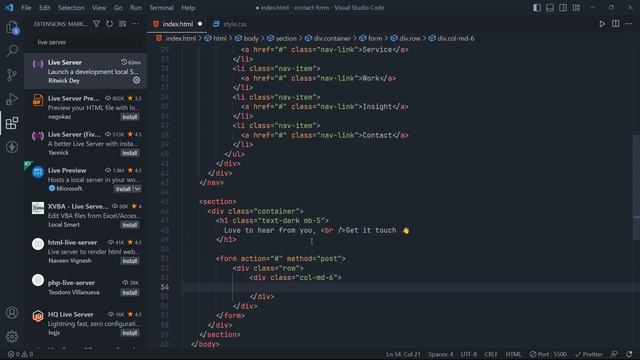640x360 pixels.
Task: Open the Accounts icon in activity bar
Action: click(x=12, y=313)
